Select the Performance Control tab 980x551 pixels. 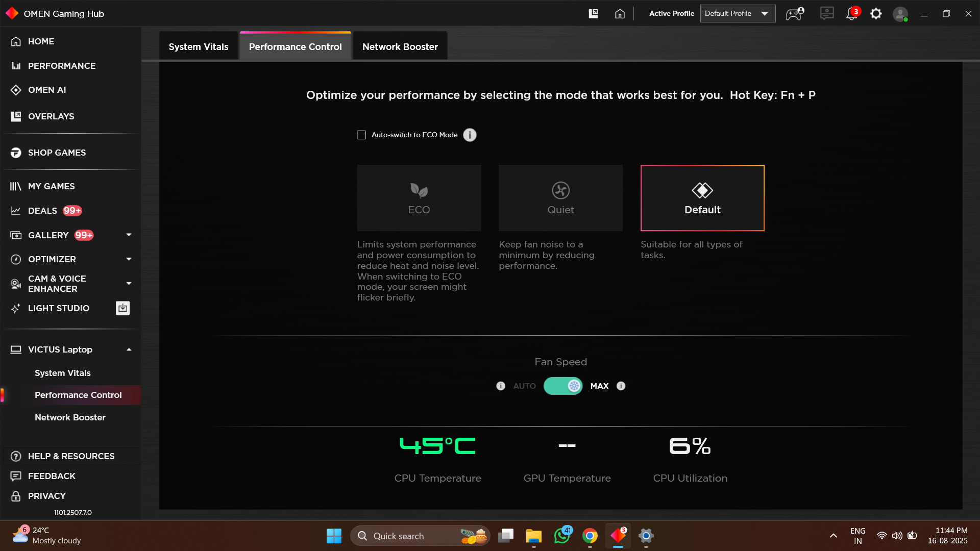(x=296, y=46)
